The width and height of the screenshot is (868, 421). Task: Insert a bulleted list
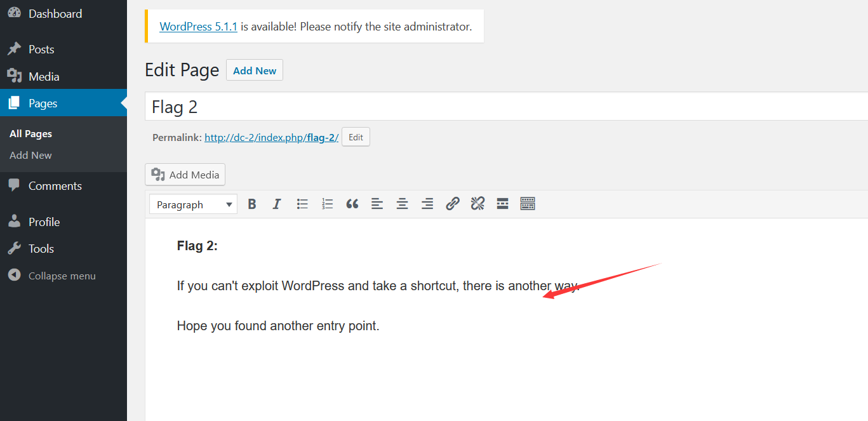click(x=302, y=204)
